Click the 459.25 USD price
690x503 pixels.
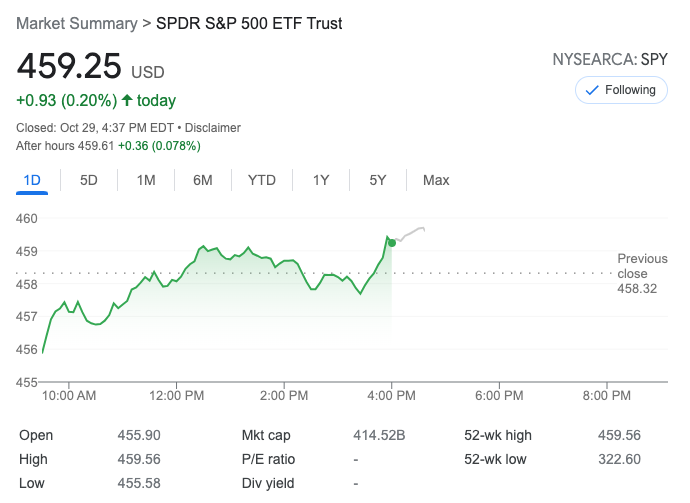[x=69, y=67]
